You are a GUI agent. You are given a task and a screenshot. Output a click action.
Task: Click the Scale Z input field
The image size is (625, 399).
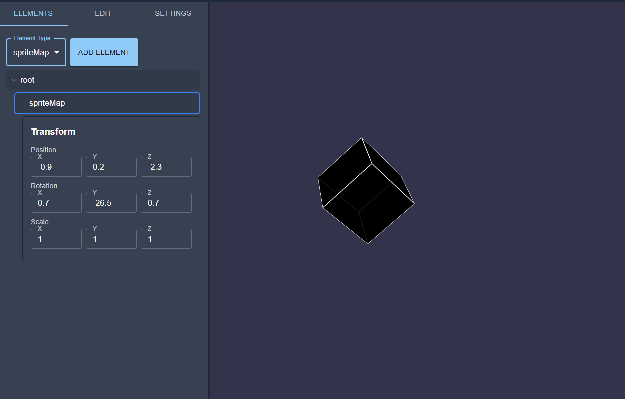166,239
